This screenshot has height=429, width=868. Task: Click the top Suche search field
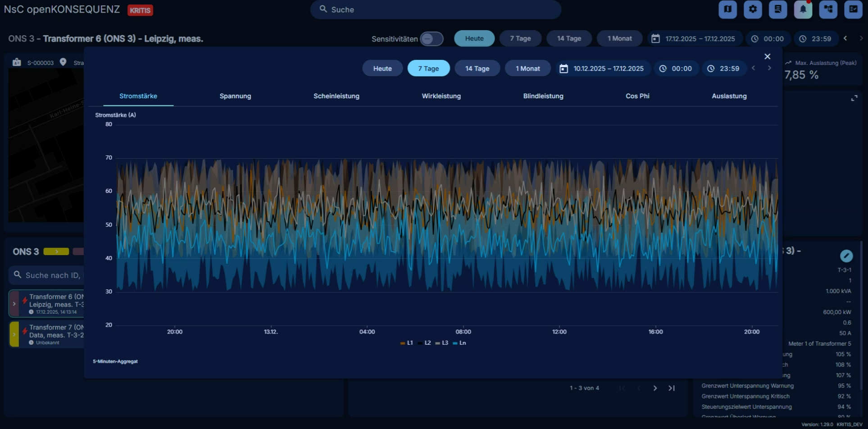[x=436, y=9]
